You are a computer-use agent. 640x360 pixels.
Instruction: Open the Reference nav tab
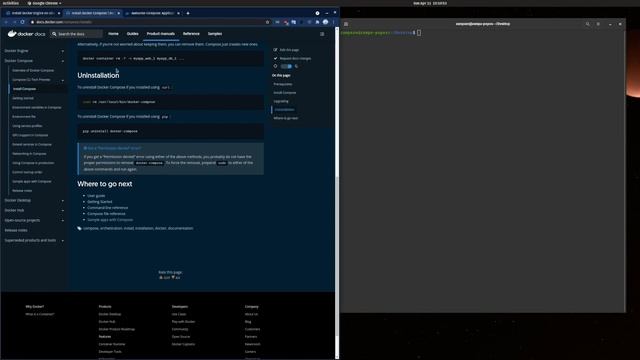191,34
